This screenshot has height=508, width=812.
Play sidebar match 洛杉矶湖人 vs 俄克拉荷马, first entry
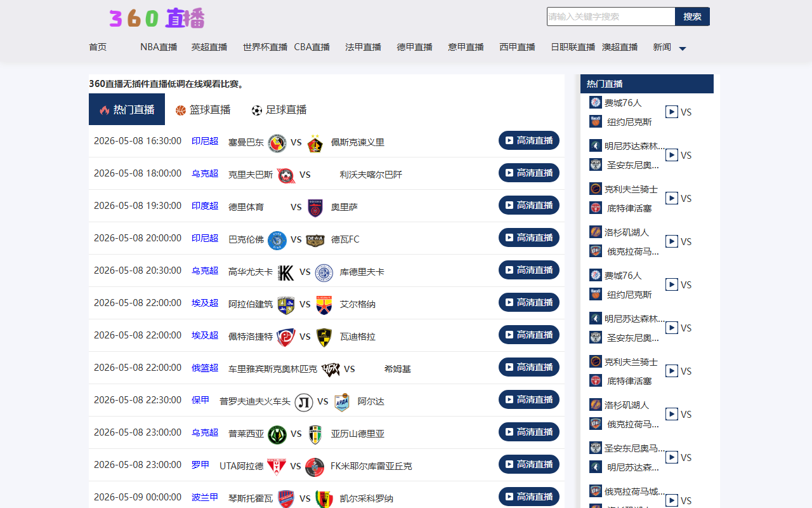(x=672, y=241)
